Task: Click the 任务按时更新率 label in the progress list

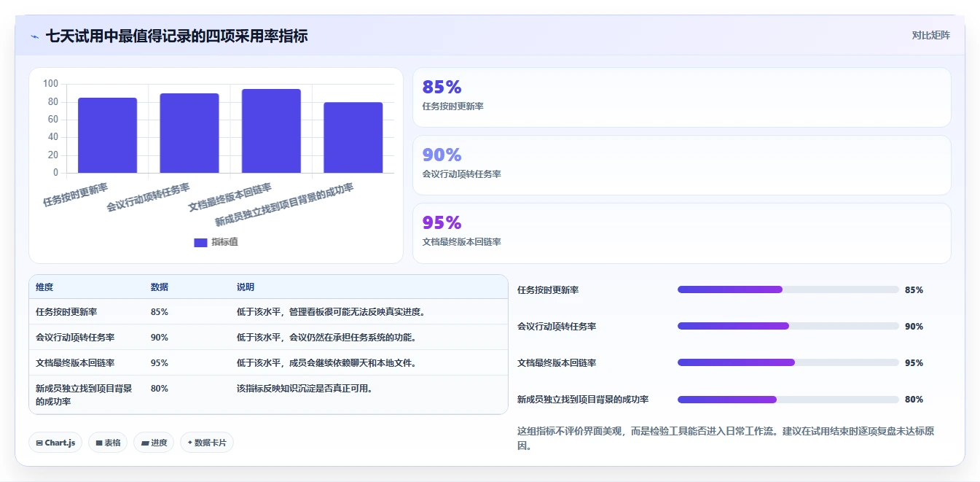Action: coord(548,290)
